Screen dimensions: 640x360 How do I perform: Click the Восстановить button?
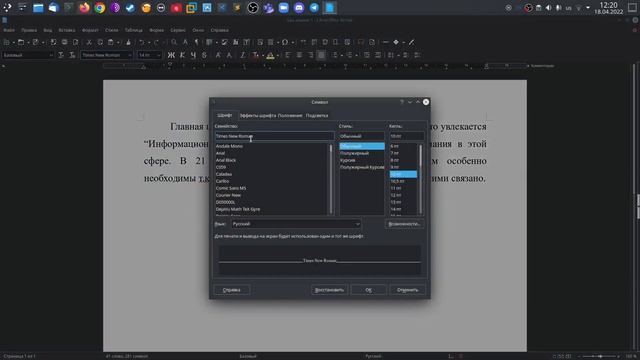[x=329, y=290]
